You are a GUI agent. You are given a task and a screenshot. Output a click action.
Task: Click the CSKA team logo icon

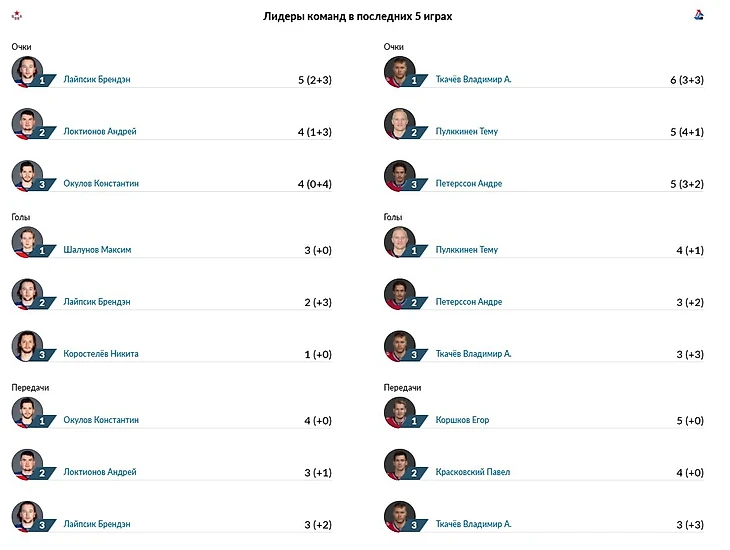[17, 16]
